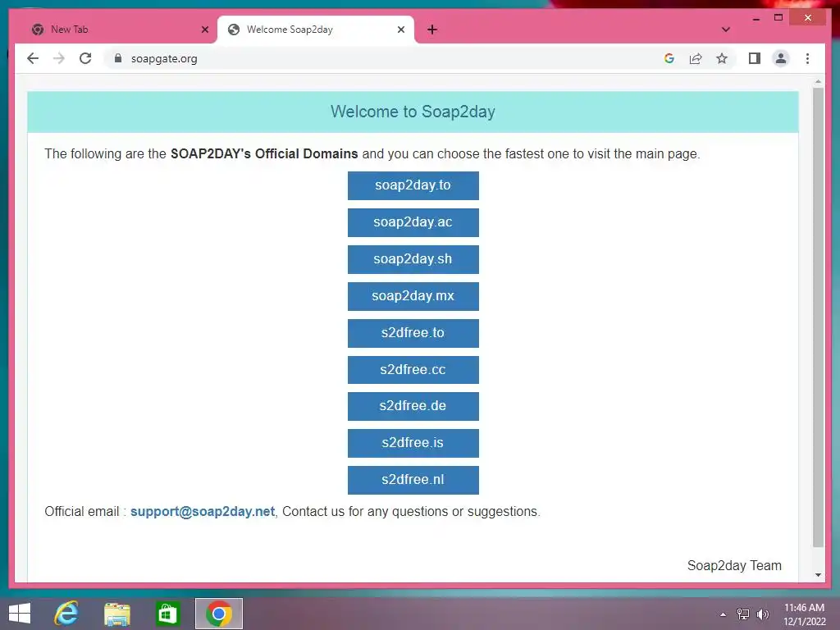The image size is (840, 630).
Task: Open the Windows Store taskbar icon
Action: click(x=167, y=614)
